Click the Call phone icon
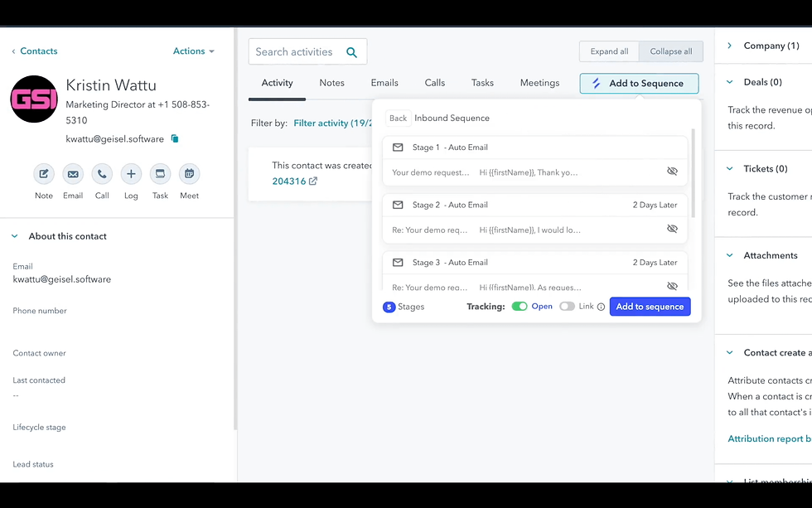This screenshot has height=508, width=812. [x=102, y=173]
